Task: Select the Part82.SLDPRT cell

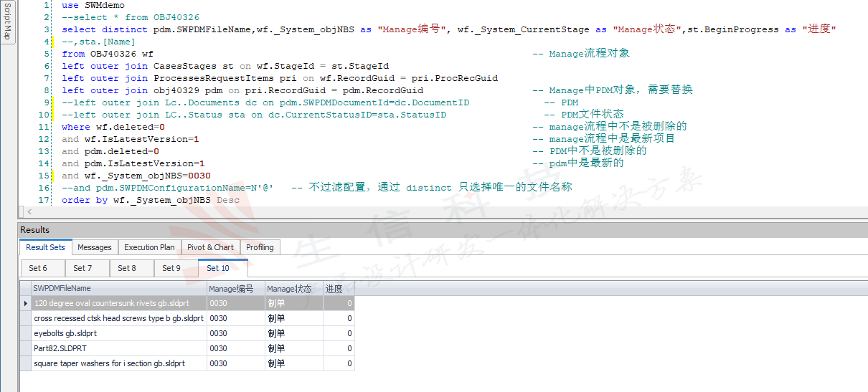Action: tap(119, 348)
